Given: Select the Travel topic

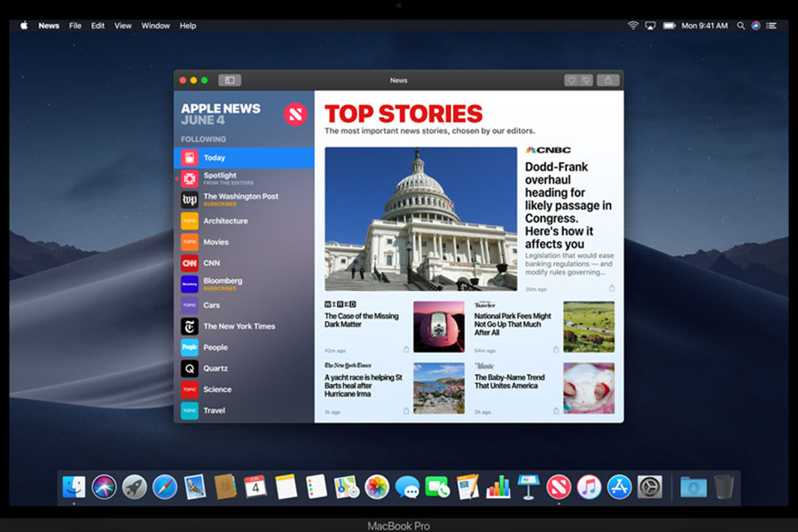Looking at the screenshot, I should (245, 411).
